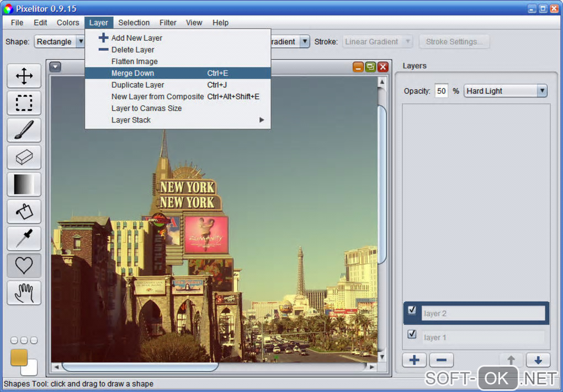This screenshot has height=392, width=563.
Task: Choose Delete Layer from menu
Action: 178,50
